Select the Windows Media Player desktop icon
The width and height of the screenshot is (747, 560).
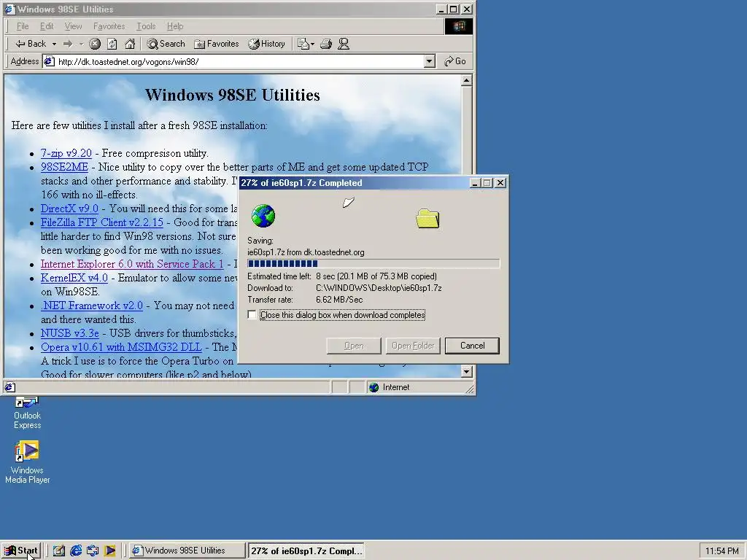27,462
